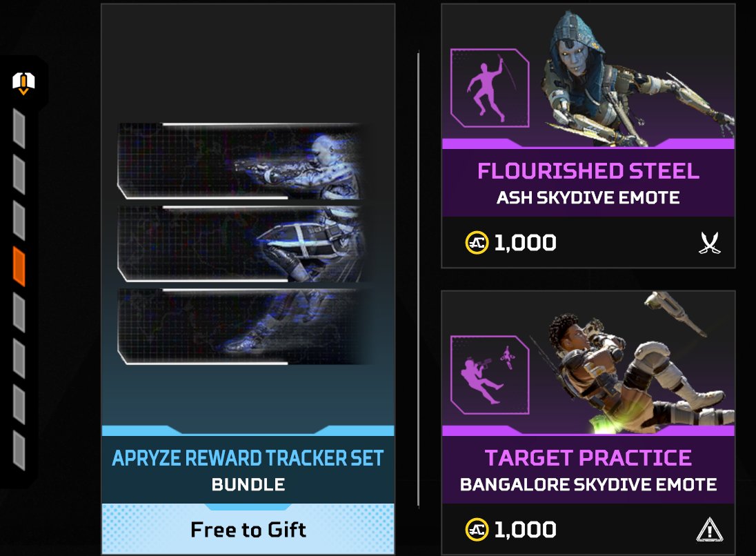Select the Ash skydive pose icon
Viewport: 756px width, 556px height.
pos(489,88)
